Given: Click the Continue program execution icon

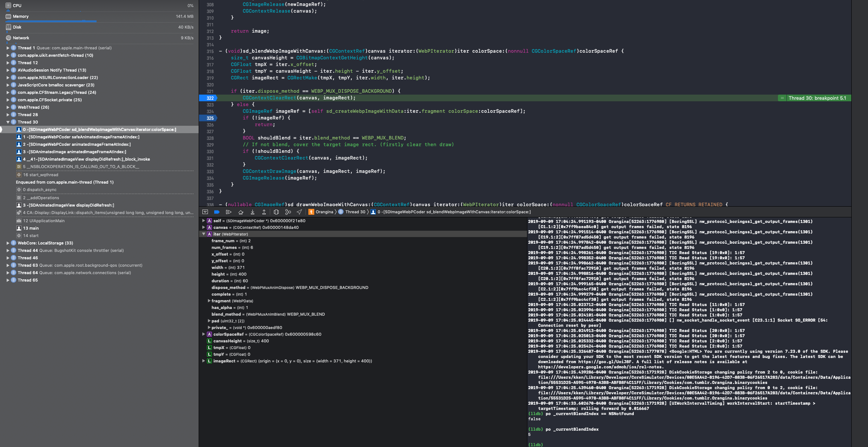Looking at the screenshot, I should 229,212.
